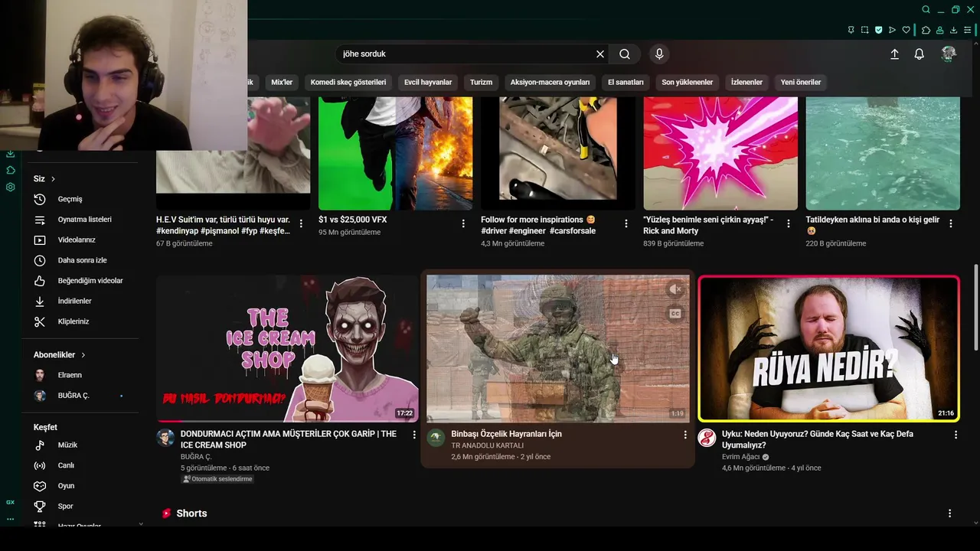Open the TR ANADOLU KARTALI channel link

[488, 445]
